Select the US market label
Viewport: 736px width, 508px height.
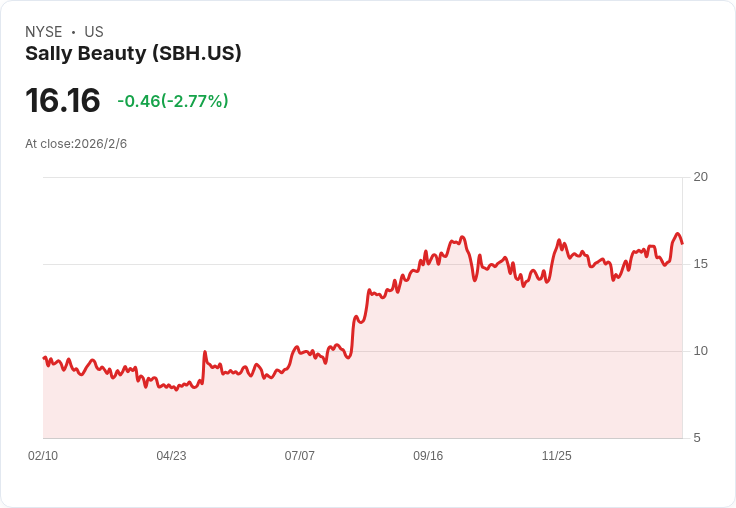[x=94, y=32]
